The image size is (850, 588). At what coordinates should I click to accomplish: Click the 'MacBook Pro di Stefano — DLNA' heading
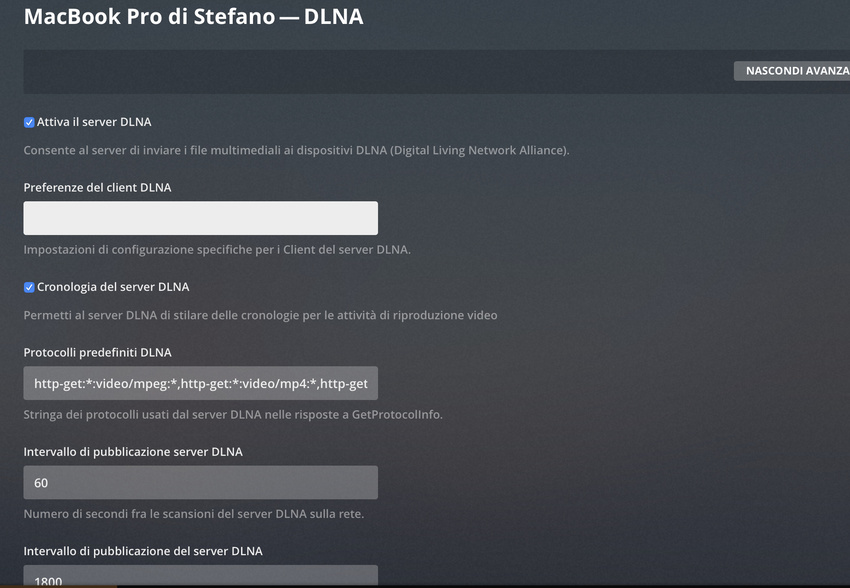[x=193, y=17]
